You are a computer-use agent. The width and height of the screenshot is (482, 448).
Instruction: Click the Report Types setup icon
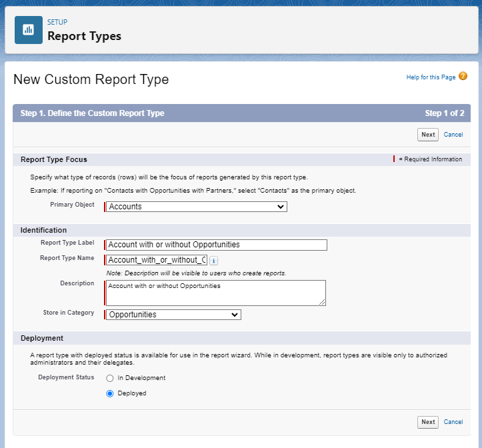coord(29,29)
